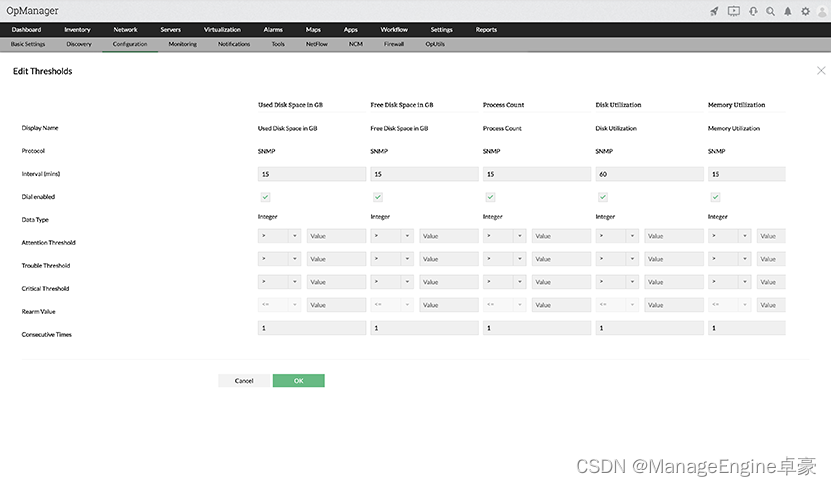This screenshot has width=831, height=486.
Task: Select the Basic Settings tab
Action: click(x=28, y=44)
